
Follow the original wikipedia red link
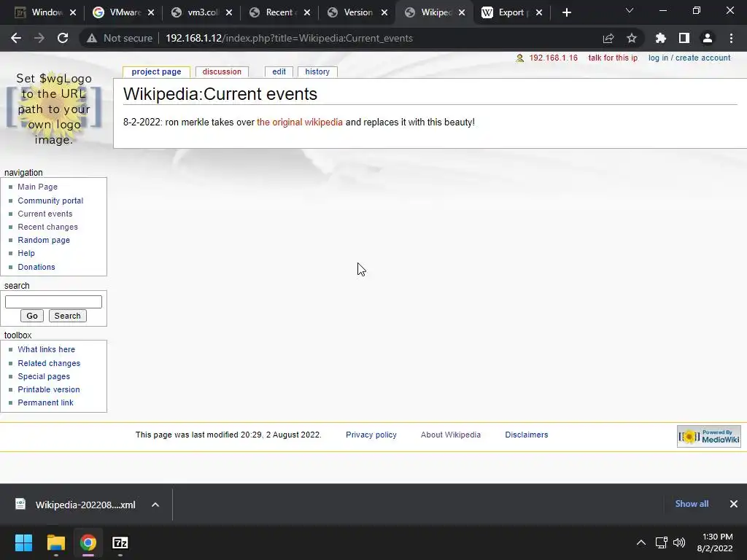click(300, 122)
